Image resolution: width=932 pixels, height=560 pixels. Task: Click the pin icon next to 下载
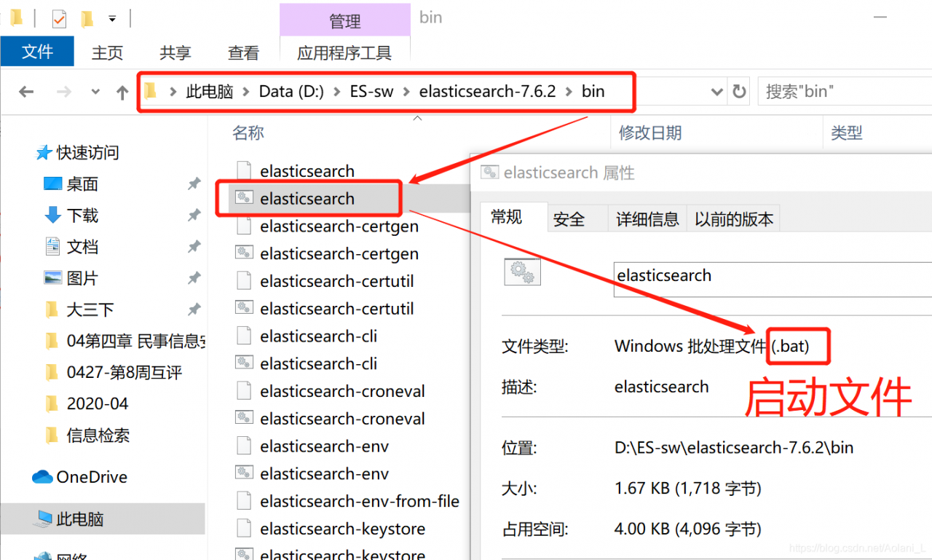(194, 216)
